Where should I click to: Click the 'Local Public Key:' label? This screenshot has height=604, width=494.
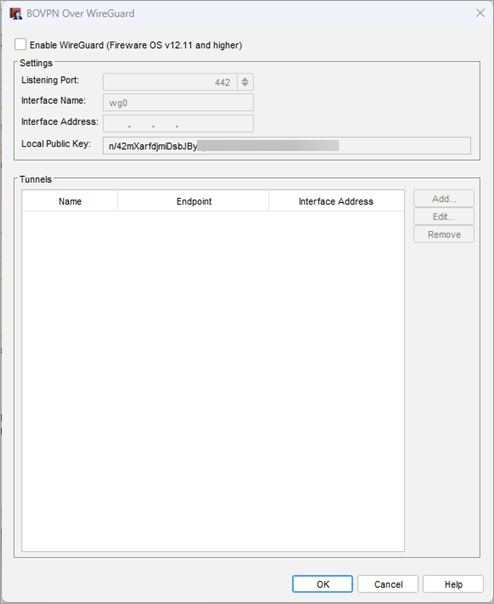pos(56,144)
